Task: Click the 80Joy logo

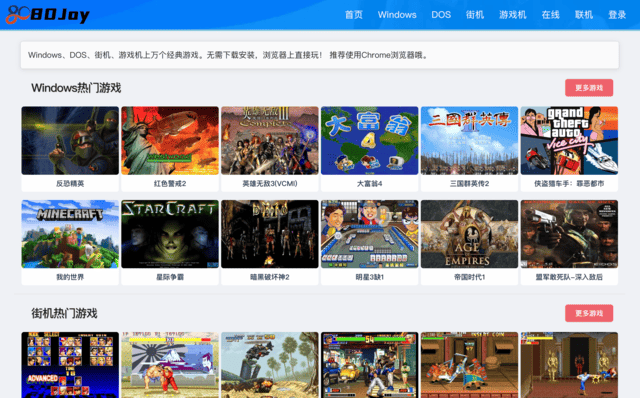Action: [48, 15]
